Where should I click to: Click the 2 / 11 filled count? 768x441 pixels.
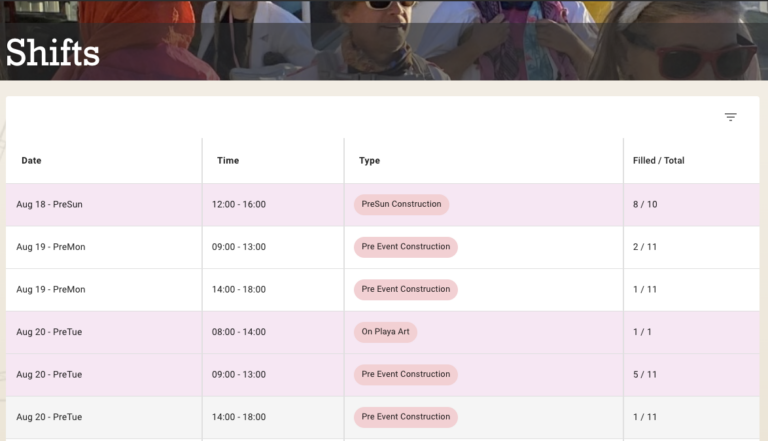[x=645, y=247]
